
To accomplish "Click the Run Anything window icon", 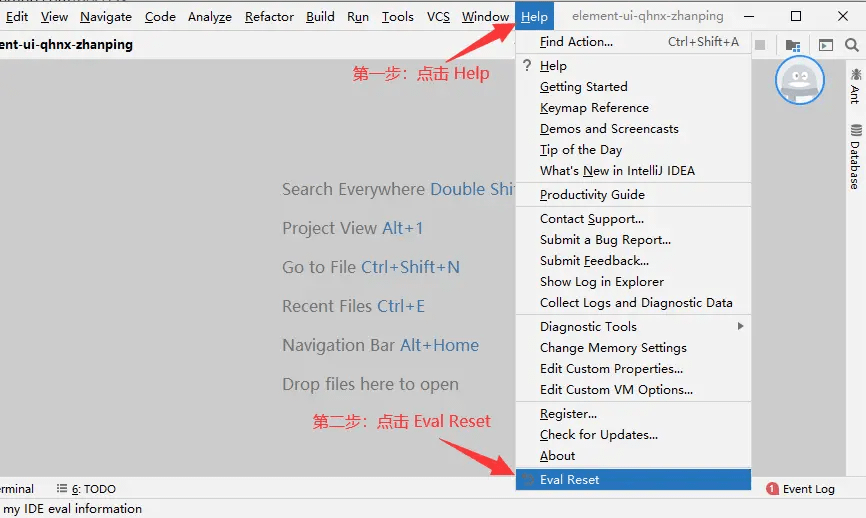I will pyautogui.click(x=826, y=45).
